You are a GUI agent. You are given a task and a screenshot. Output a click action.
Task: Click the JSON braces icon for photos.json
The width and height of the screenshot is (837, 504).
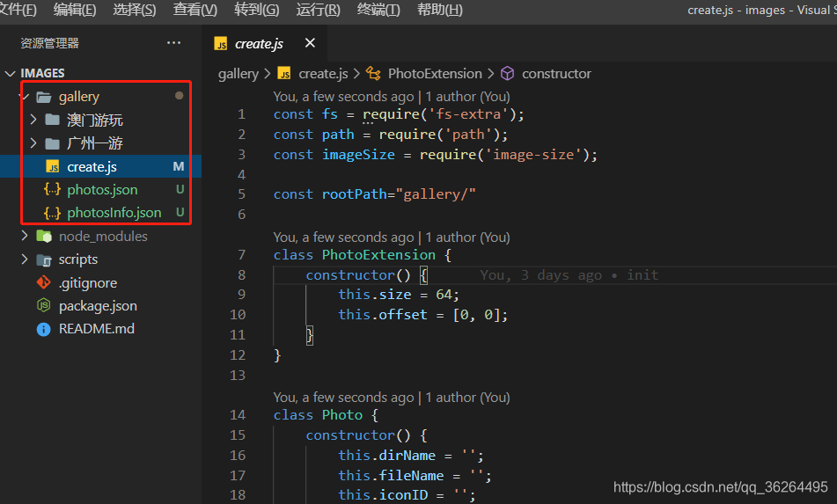click(52, 189)
